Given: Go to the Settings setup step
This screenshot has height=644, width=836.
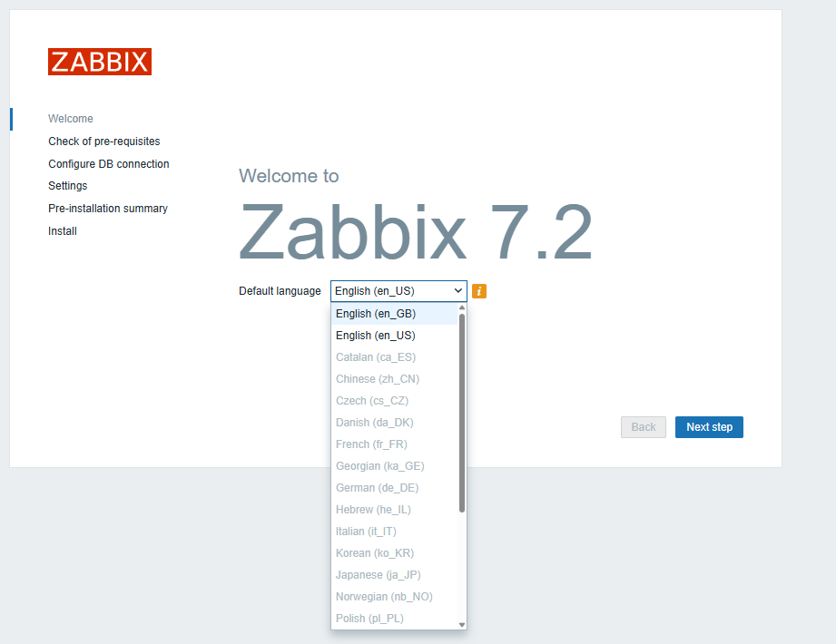Looking at the screenshot, I should pos(68,186).
